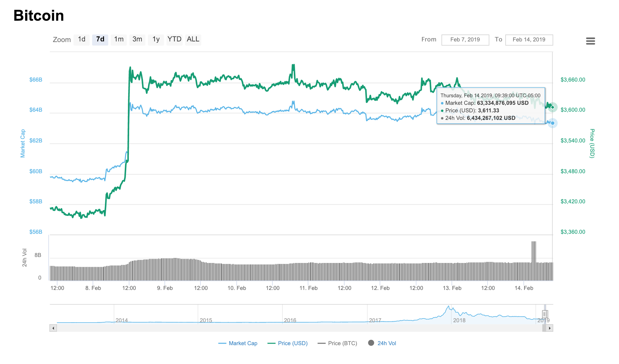This screenshot has width=619, height=364.
Task: Click the Zoom label
Action: point(62,40)
